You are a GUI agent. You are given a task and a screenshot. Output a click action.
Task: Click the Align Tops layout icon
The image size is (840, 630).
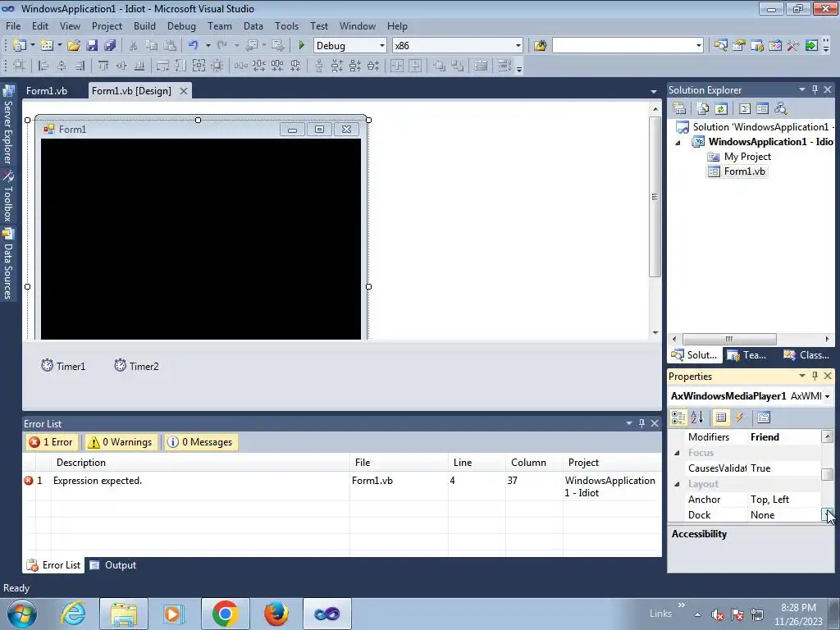[x=103, y=66]
